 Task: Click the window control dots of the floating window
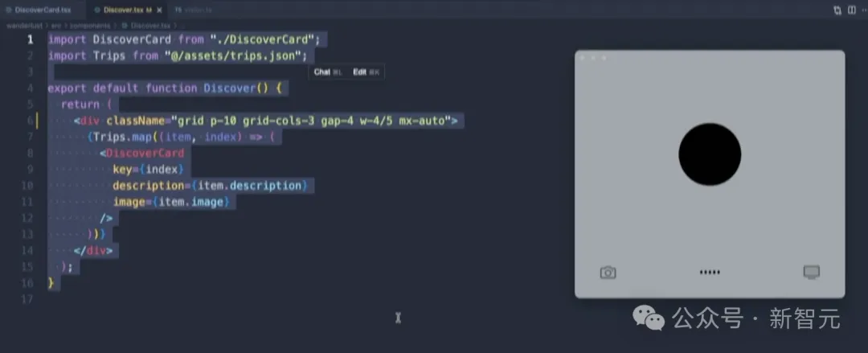click(592, 58)
